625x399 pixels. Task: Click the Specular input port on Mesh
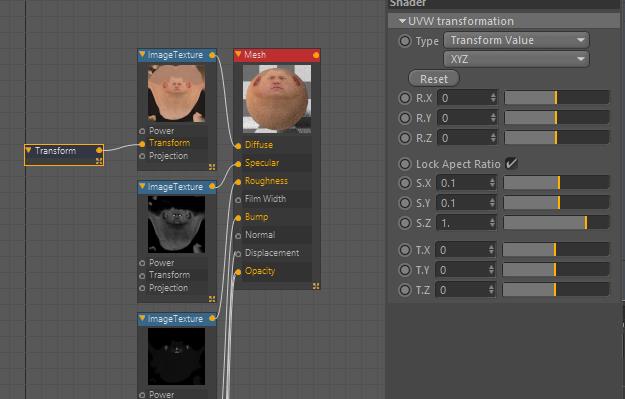pyautogui.click(x=238, y=164)
